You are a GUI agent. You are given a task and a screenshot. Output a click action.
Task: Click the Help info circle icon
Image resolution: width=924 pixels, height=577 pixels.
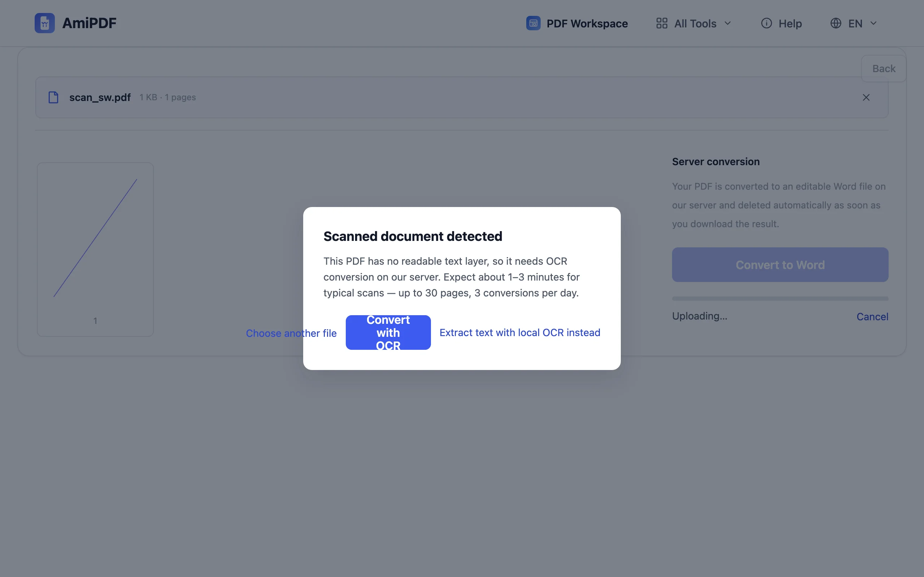[x=766, y=23]
